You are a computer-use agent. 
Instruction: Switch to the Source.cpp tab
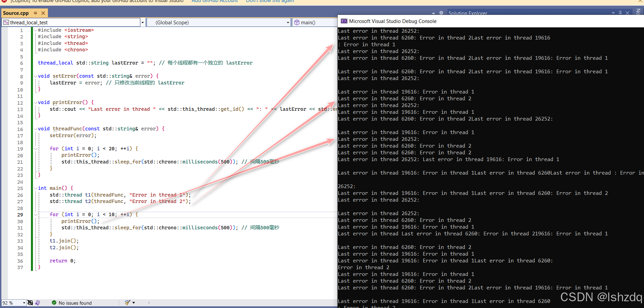[x=16, y=13]
